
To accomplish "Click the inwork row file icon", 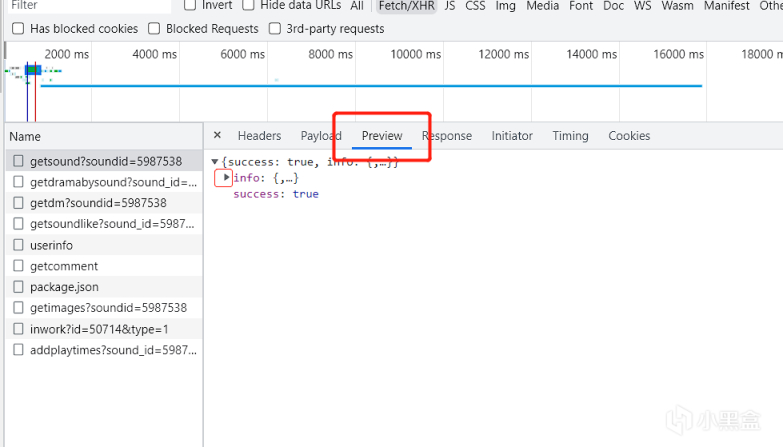I will click(18, 329).
